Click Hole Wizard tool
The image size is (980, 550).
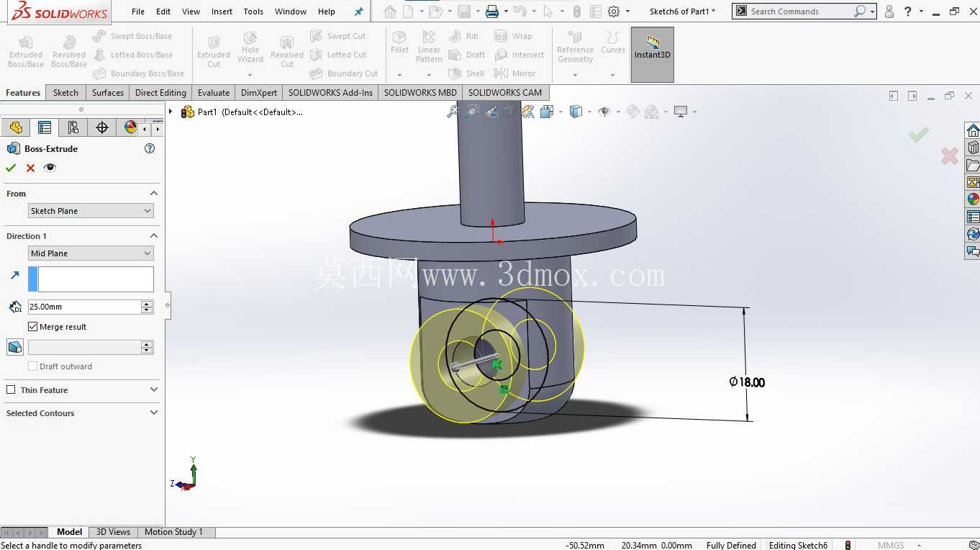tap(250, 47)
